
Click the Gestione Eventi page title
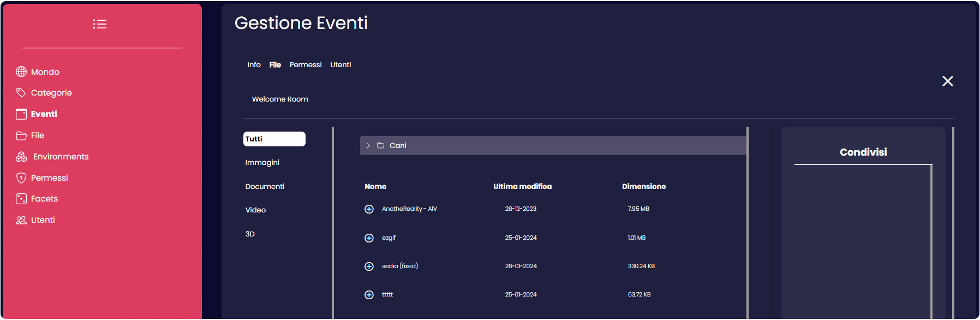coord(301,23)
